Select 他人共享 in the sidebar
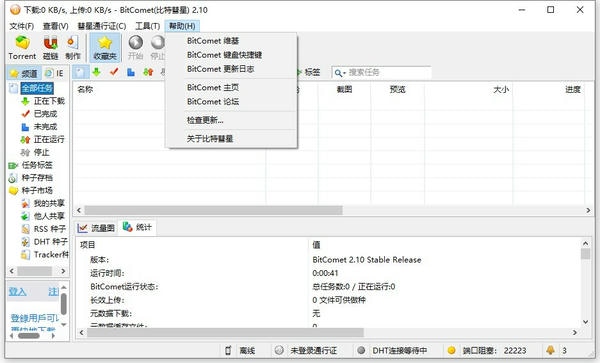The image size is (600, 363). pyautogui.click(x=49, y=216)
